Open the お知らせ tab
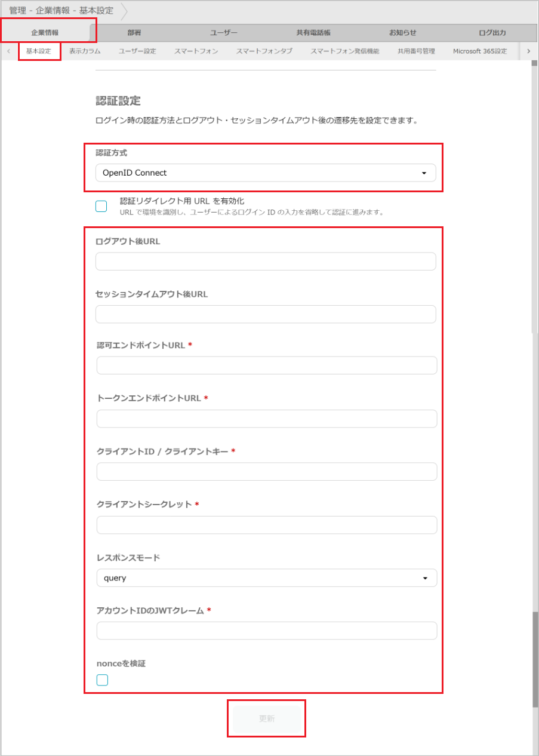 click(403, 32)
